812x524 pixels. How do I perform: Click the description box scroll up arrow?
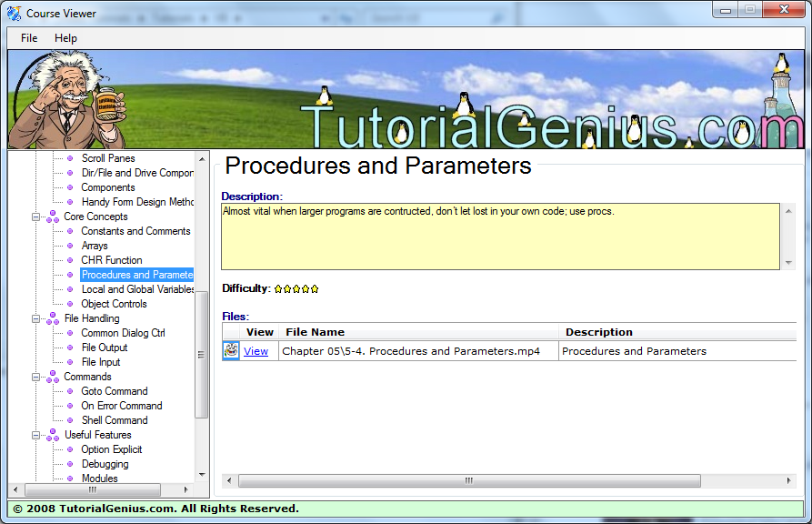pyautogui.click(x=788, y=211)
